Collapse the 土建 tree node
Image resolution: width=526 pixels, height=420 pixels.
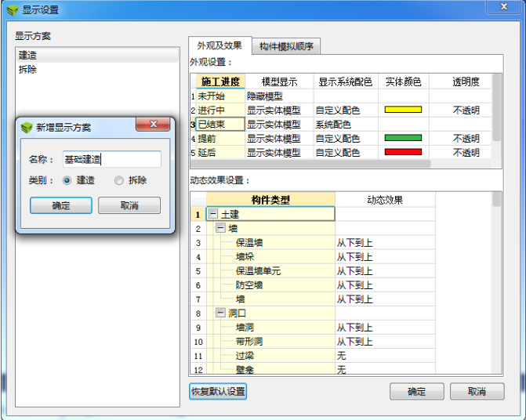pos(213,213)
